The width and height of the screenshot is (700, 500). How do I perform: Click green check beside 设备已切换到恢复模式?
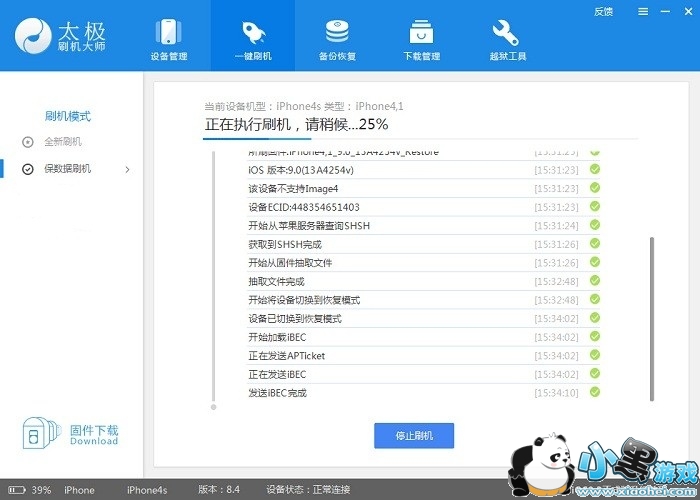pos(595,318)
